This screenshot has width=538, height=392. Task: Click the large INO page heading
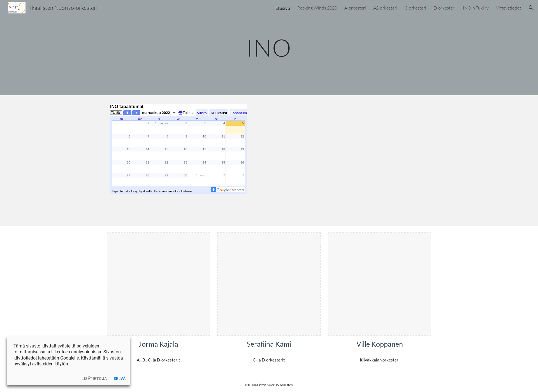click(x=269, y=48)
